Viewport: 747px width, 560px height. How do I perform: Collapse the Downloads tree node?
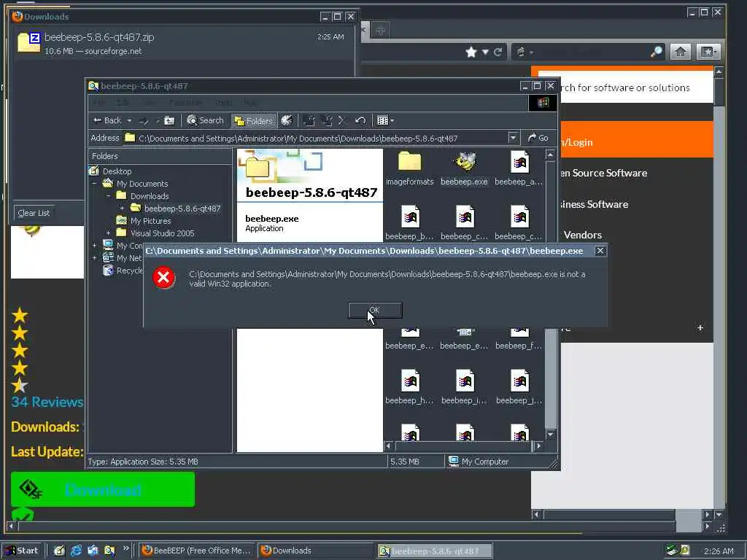click(x=108, y=196)
